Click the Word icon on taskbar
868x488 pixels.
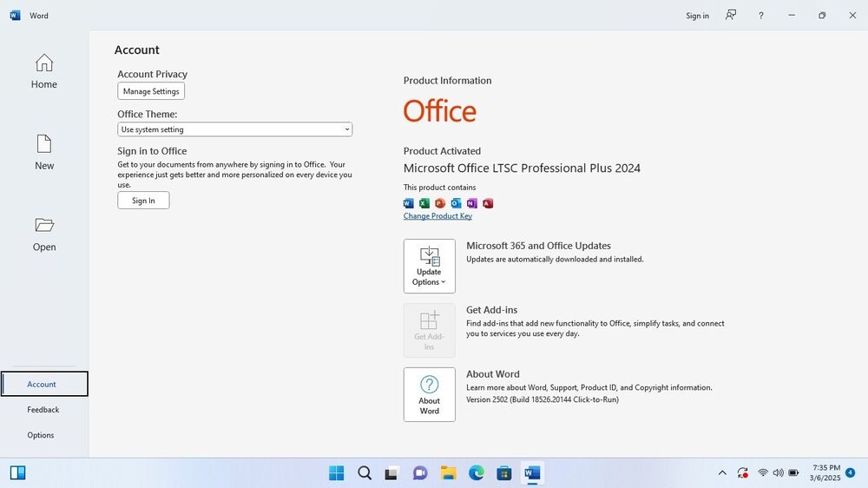pyautogui.click(x=532, y=472)
